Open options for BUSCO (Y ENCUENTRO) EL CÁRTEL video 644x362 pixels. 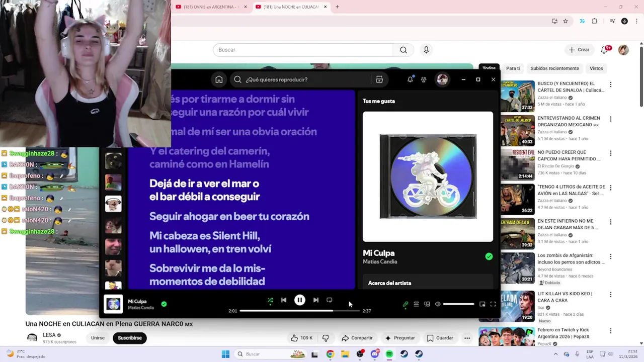611,84
